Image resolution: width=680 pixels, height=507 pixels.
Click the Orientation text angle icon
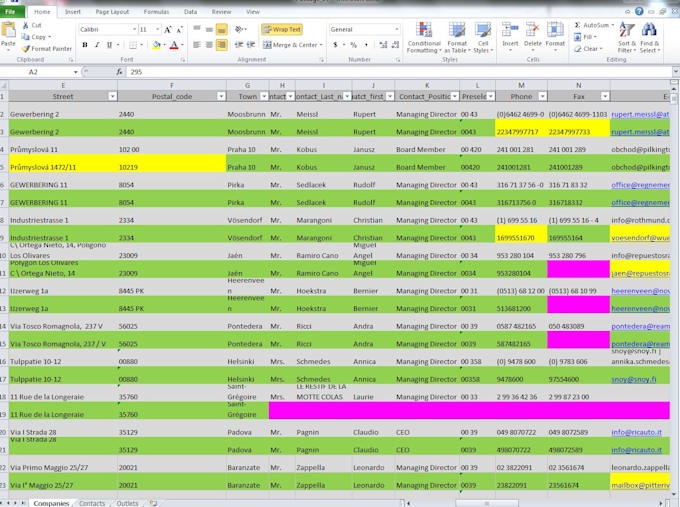(239, 29)
